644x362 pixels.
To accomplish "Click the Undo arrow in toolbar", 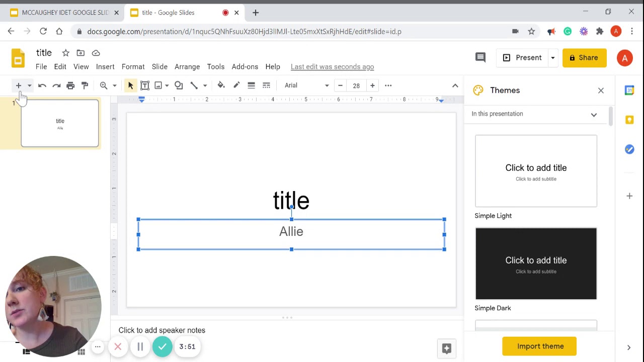I will point(42,85).
